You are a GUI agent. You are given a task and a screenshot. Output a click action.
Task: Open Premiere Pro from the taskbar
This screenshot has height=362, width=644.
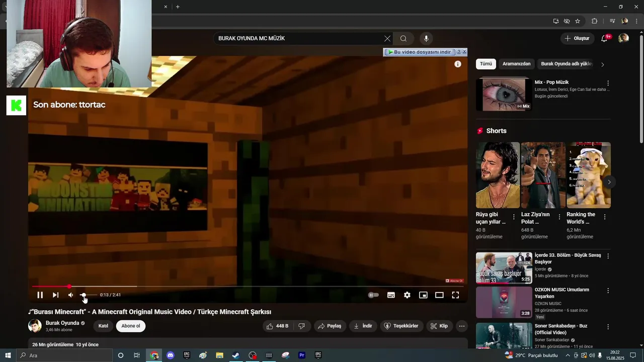point(302,355)
